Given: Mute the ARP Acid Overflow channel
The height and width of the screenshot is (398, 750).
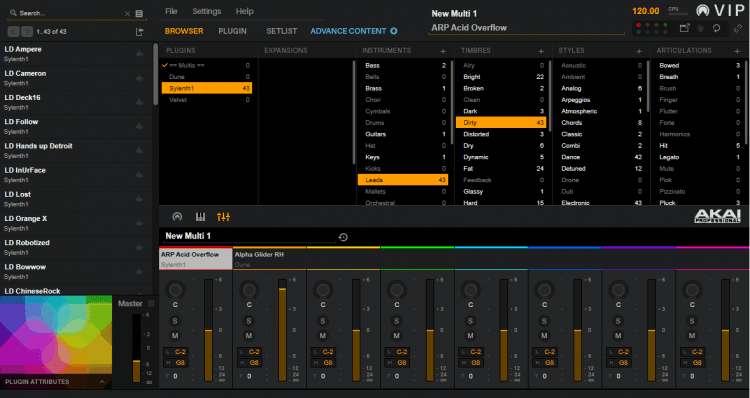Looking at the screenshot, I should 175,336.
